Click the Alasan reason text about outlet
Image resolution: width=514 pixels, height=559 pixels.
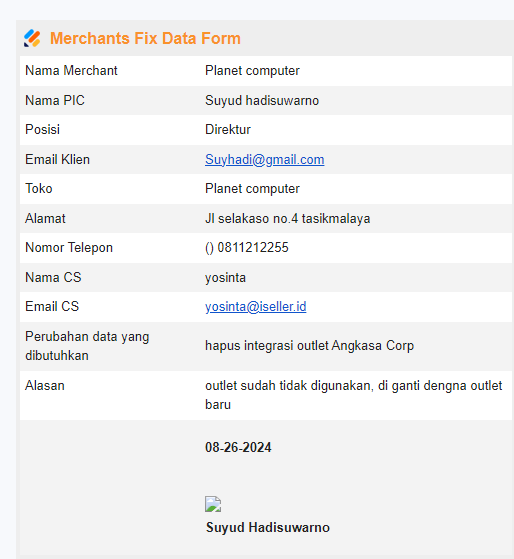click(x=354, y=395)
